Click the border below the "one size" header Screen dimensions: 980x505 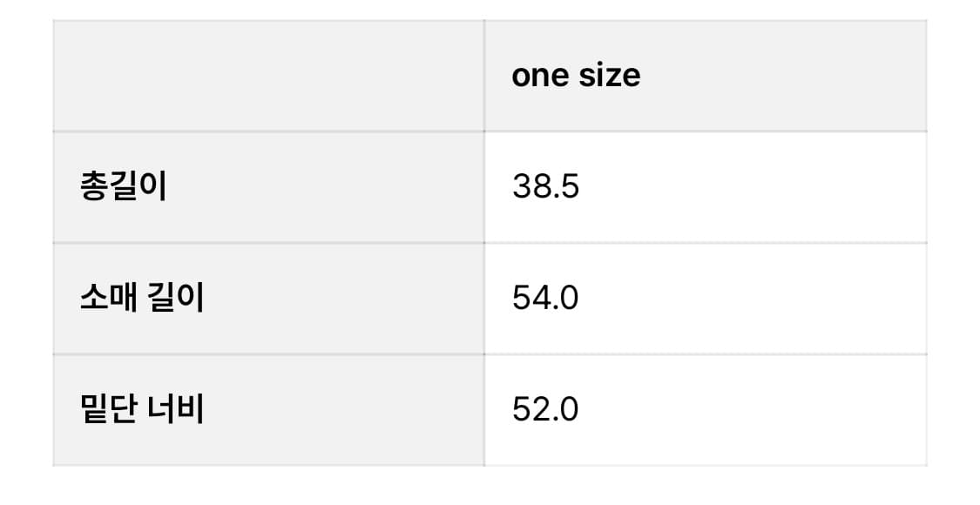(x=706, y=131)
